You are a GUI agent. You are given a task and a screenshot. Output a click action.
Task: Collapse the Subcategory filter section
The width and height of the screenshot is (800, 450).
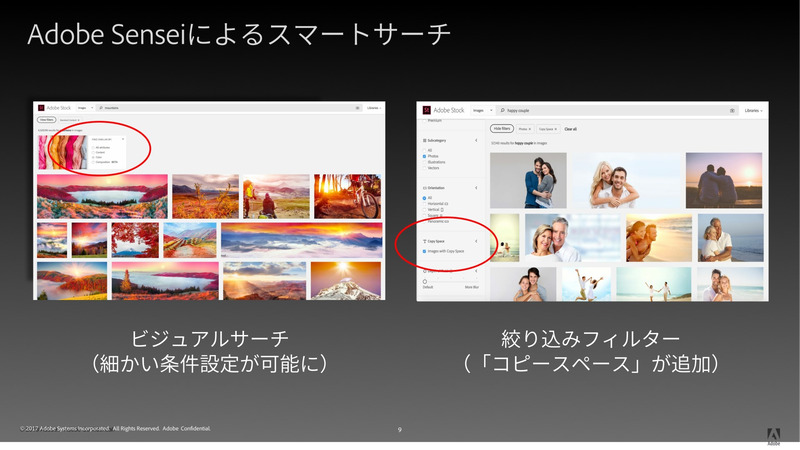tap(476, 140)
